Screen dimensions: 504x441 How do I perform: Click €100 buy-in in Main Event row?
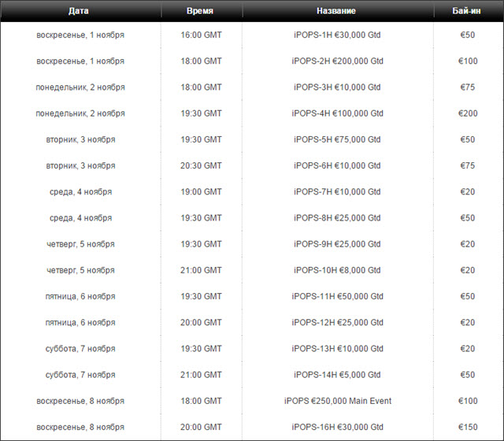coord(468,401)
